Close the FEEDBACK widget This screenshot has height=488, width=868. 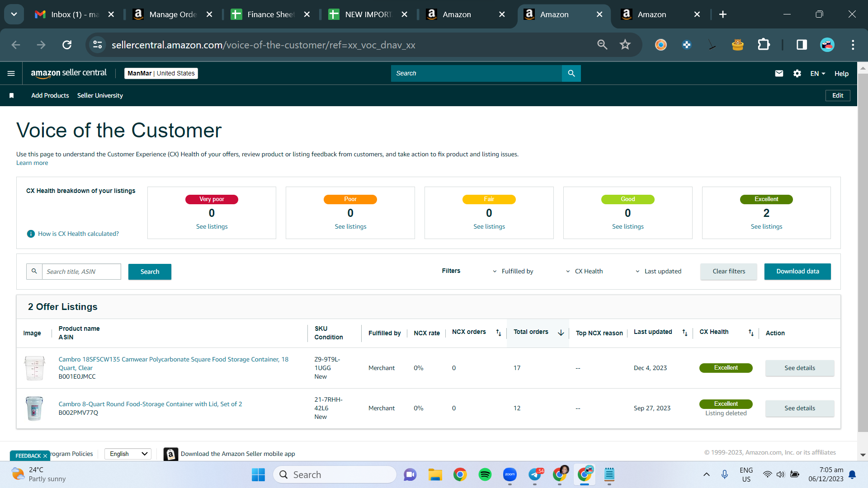[45, 456]
